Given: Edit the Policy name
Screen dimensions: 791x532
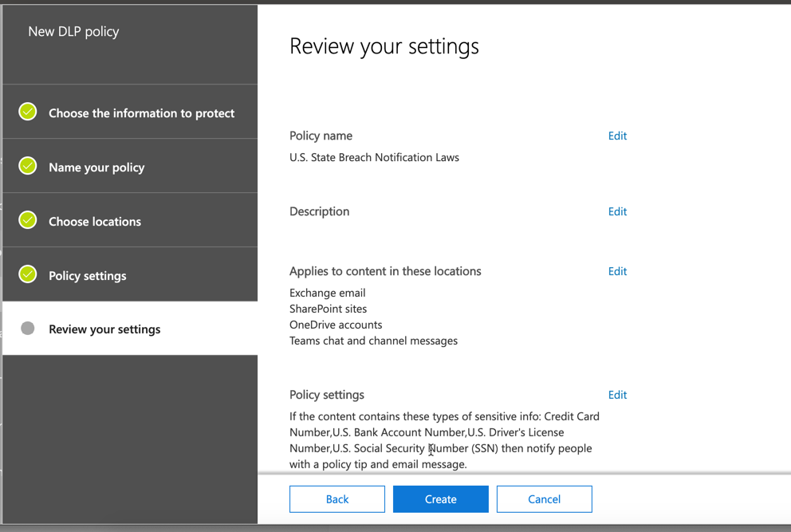Looking at the screenshot, I should click(617, 136).
